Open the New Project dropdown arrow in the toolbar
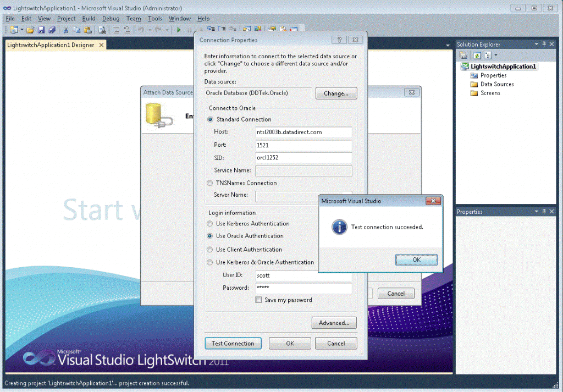The width and height of the screenshot is (563, 392). 22,30
